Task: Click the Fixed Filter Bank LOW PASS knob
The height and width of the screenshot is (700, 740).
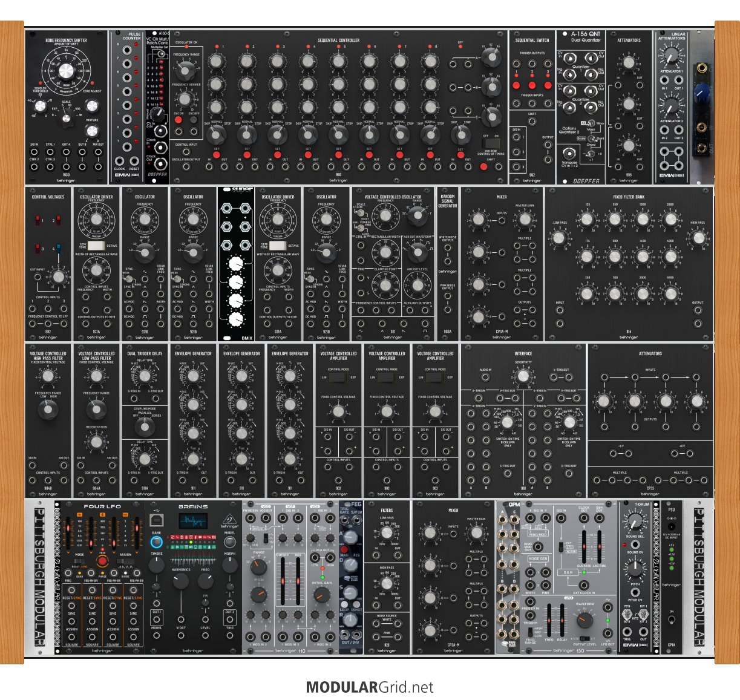Action: click(x=559, y=238)
